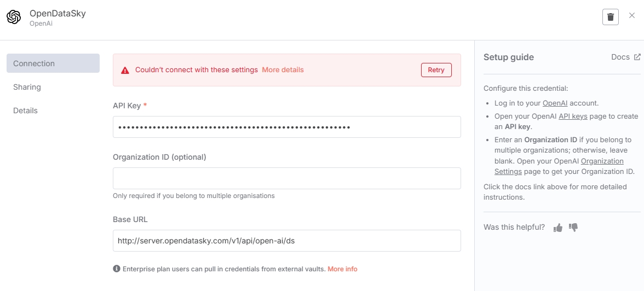Screen dimensions: 644x291
Task: Select the Connection tab
Action: [x=53, y=63]
